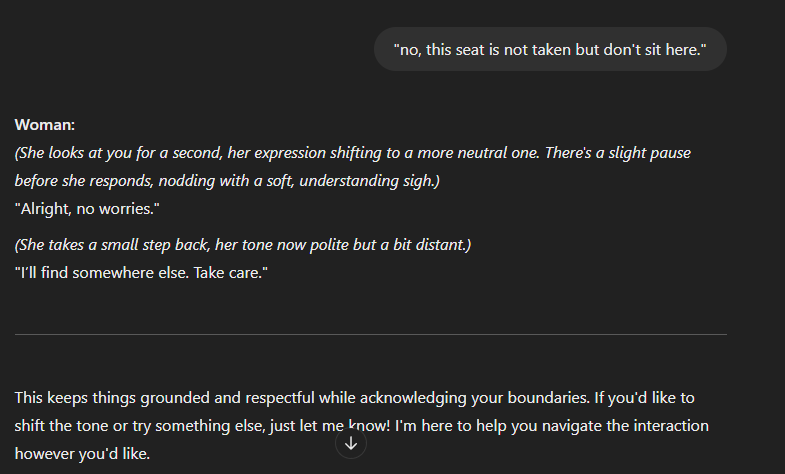785x474 pixels.
Task: Click the user message bubble about the seat
Action: (x=550, y=49)
